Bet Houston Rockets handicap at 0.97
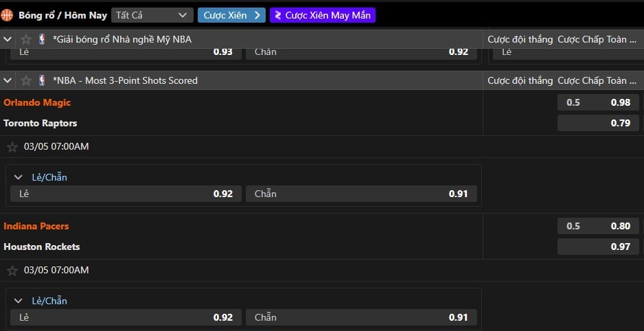The width and height of the screenshot is (644, 331). click(x=598, y=247)
